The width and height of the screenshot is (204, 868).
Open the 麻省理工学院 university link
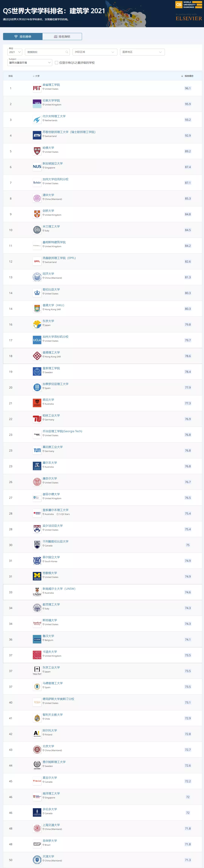tap(51, 85)
